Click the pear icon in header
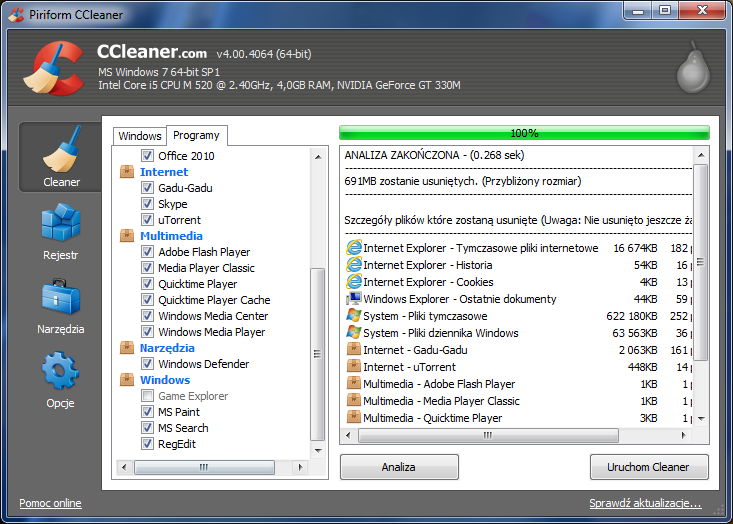This screenshot has width=733, height=524. 693,67
